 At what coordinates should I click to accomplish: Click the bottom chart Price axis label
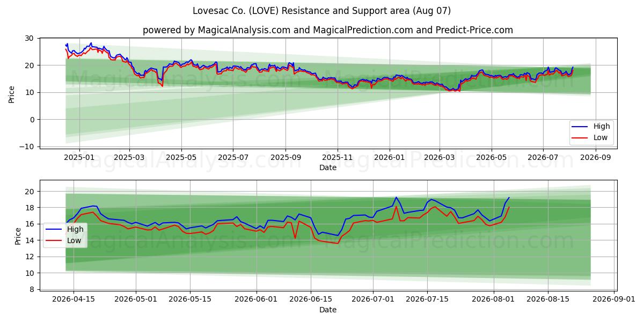(18, 236)
